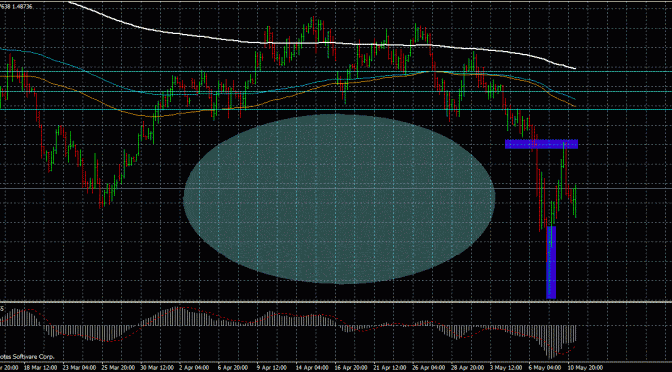Click the 10 May 20:00 time label
Screen dimensions: 672x372
click(x=586, y=368)
